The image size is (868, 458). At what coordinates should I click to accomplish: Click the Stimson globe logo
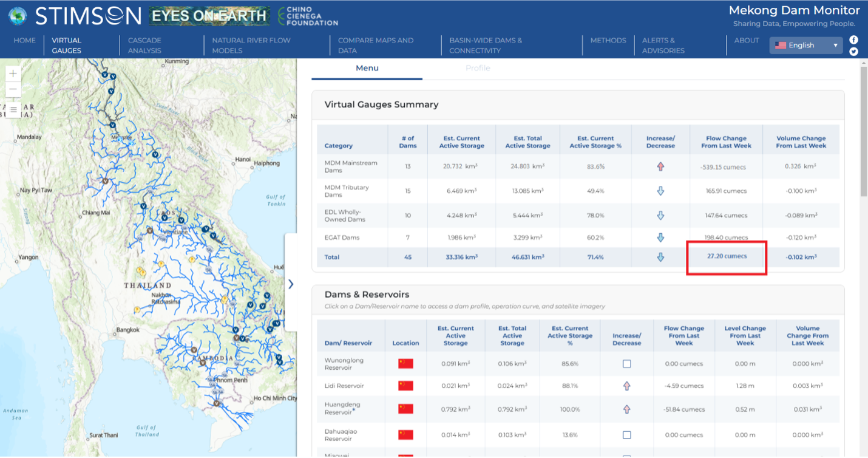point(18,16)
